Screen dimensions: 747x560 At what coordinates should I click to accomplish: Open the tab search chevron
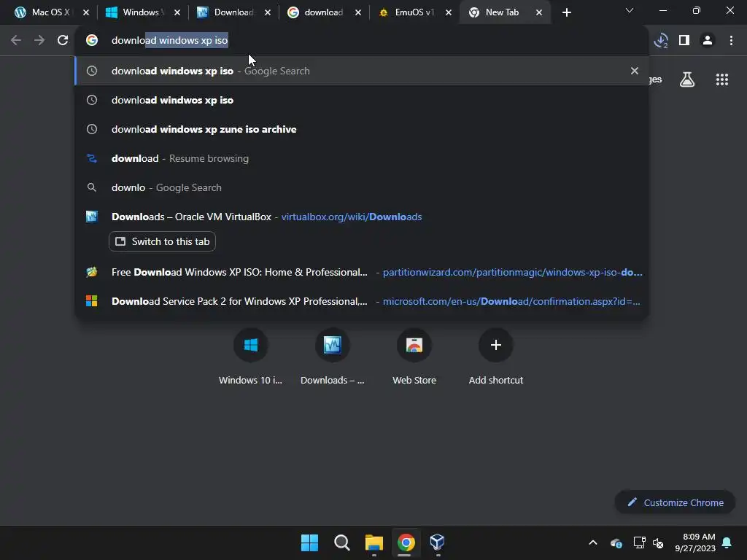coord(630,10)
